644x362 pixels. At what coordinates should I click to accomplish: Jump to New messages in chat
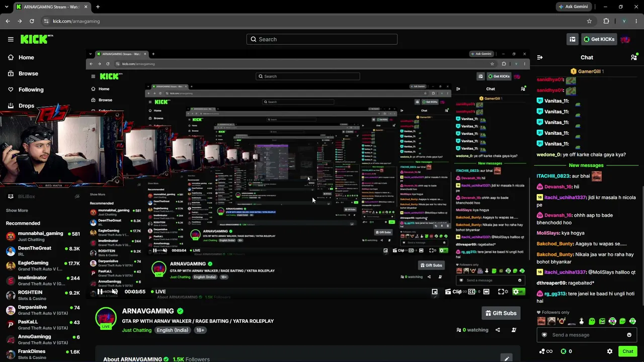click(x=586, y=165)
